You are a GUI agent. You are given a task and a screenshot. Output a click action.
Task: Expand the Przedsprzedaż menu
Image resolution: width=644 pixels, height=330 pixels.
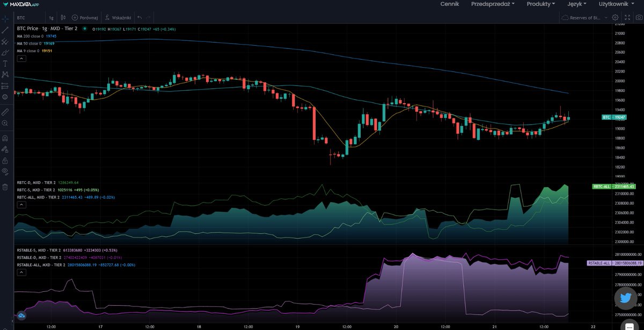493,4
